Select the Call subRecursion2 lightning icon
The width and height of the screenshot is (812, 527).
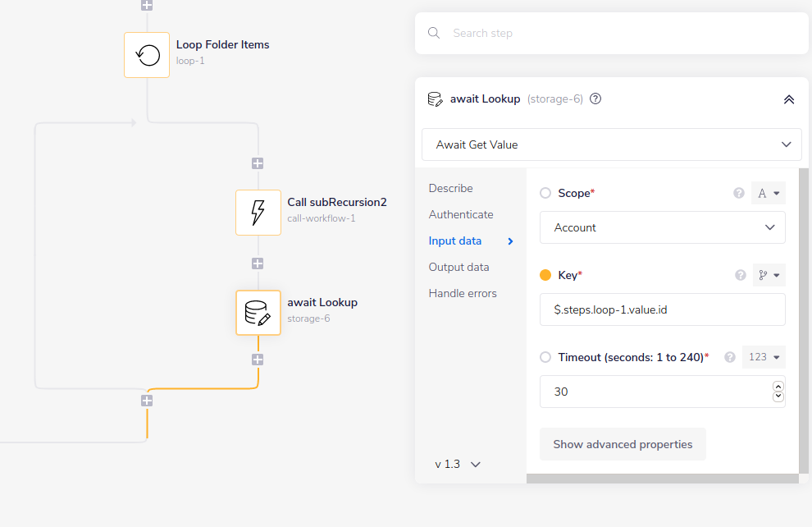pyautogui.click(x=258, y=213)
